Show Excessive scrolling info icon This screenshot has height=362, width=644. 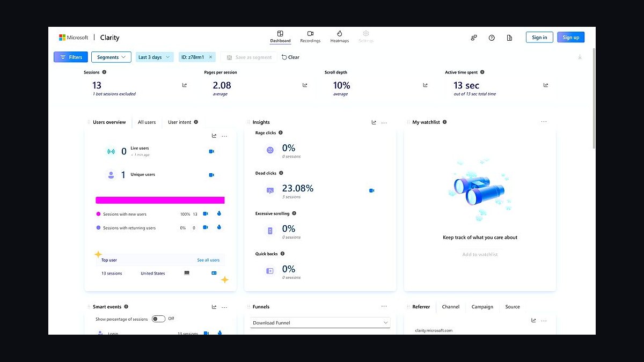pos(294,213)
